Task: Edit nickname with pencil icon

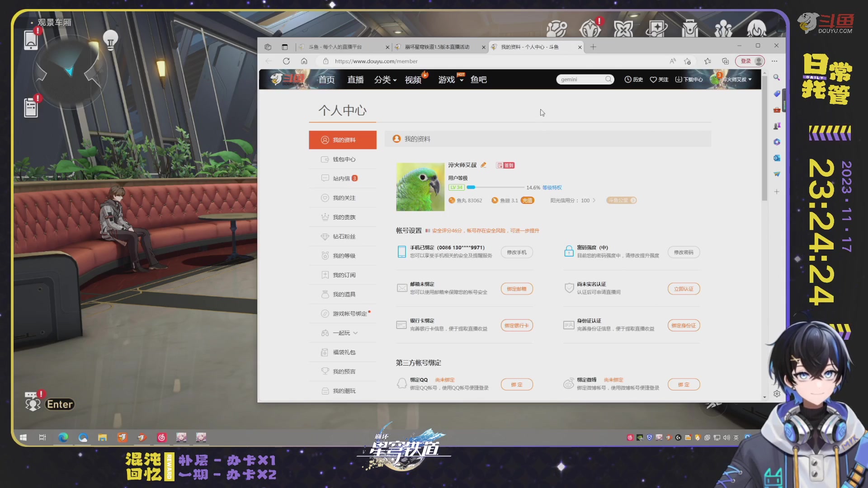Action: coord(483,165)
